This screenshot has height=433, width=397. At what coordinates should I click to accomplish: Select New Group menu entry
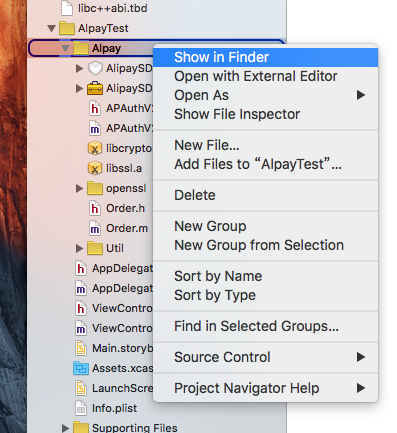[x=265, y=226]
